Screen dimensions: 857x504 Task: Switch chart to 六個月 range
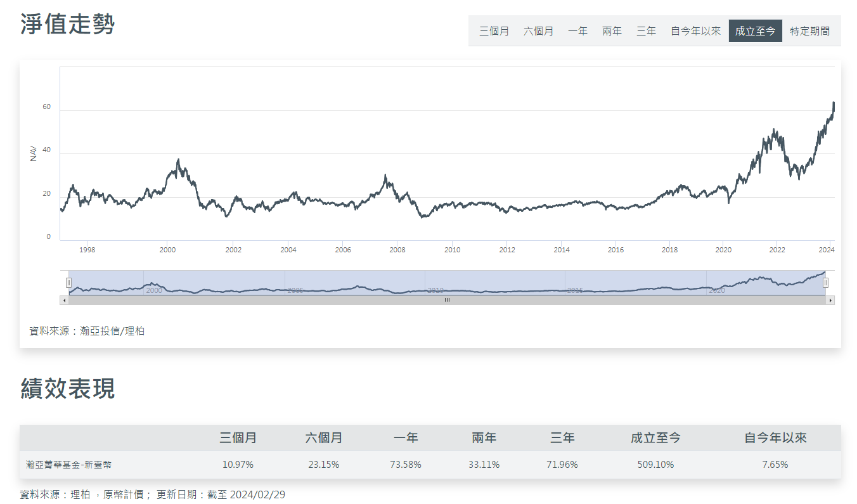click(538, 30)
